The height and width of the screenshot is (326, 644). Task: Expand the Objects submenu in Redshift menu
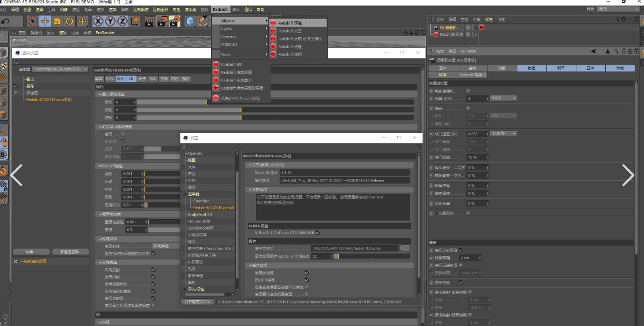240,21
